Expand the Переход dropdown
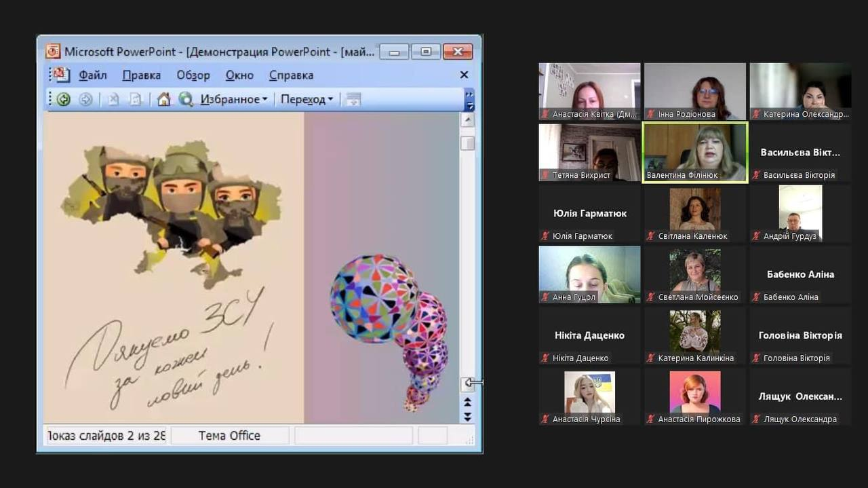 pos(307,100)
